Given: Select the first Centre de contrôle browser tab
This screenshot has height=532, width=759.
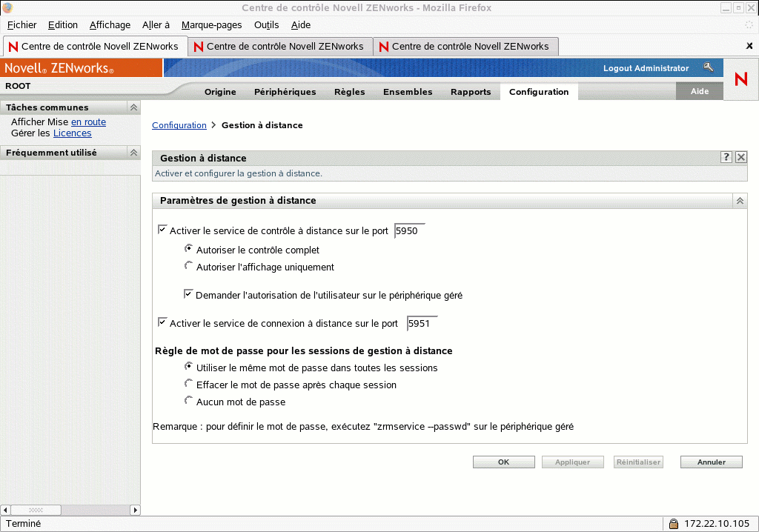Looking at the screenshot, I should [95, 47].
